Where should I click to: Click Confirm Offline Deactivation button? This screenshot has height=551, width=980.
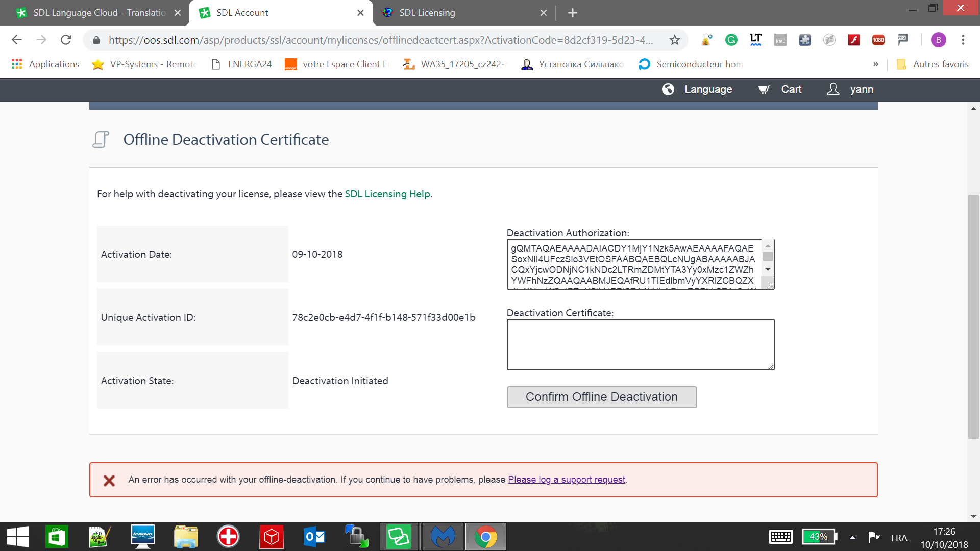tap(602, 397)
